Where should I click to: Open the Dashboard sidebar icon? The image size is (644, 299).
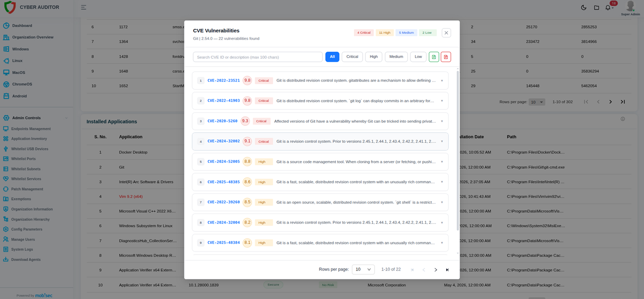coord(6,26)
